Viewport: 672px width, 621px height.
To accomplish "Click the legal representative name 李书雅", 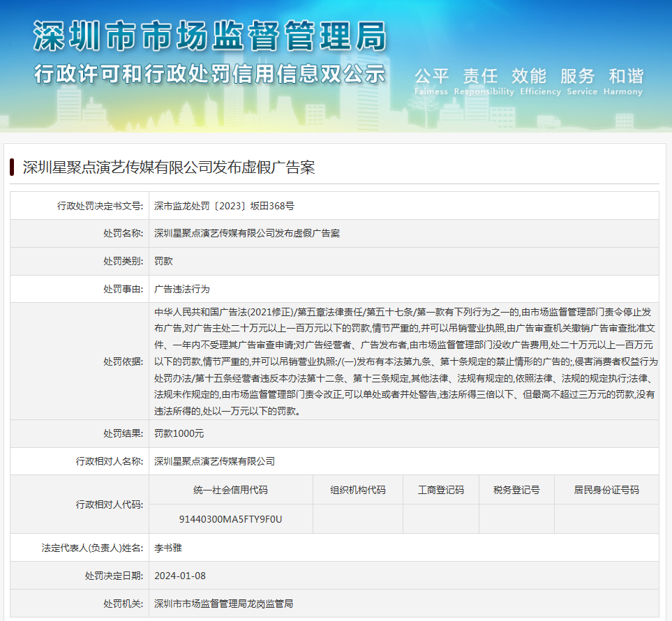I will (168, 548).
